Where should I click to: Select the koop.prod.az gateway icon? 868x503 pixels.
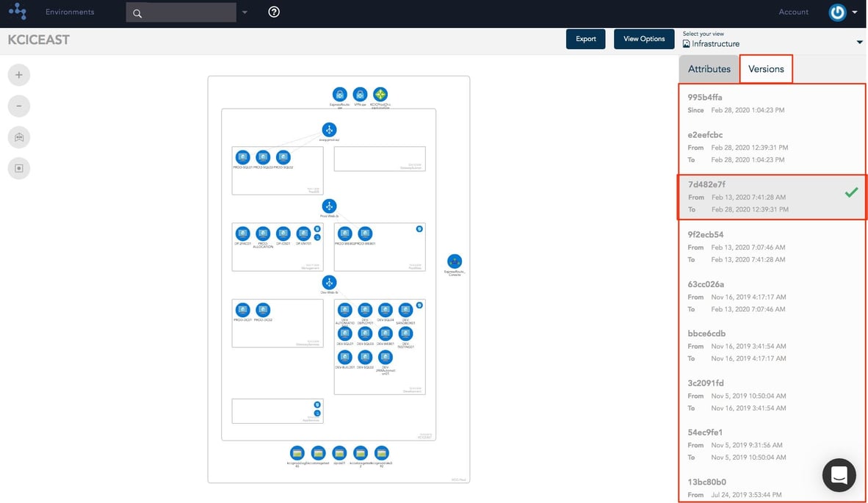click(x=329, y=129)
